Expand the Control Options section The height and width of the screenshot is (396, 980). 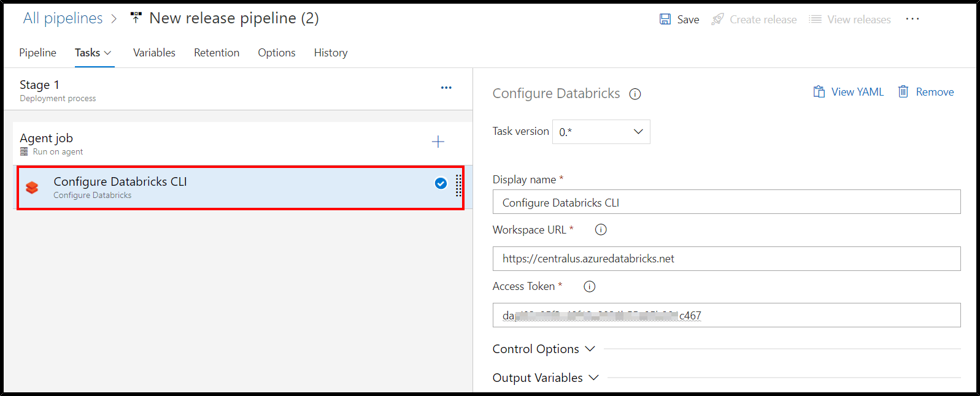pyautogui.click(x=544, y=349)
